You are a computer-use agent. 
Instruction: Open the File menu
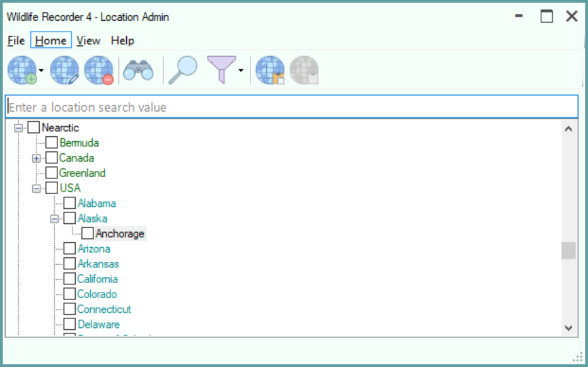click(16, 40)
